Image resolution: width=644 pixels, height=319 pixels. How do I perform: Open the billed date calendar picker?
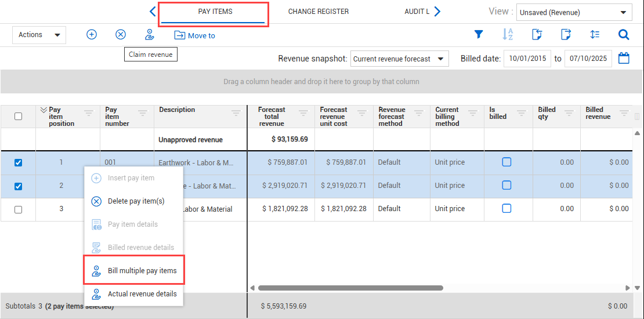point(624,59)
